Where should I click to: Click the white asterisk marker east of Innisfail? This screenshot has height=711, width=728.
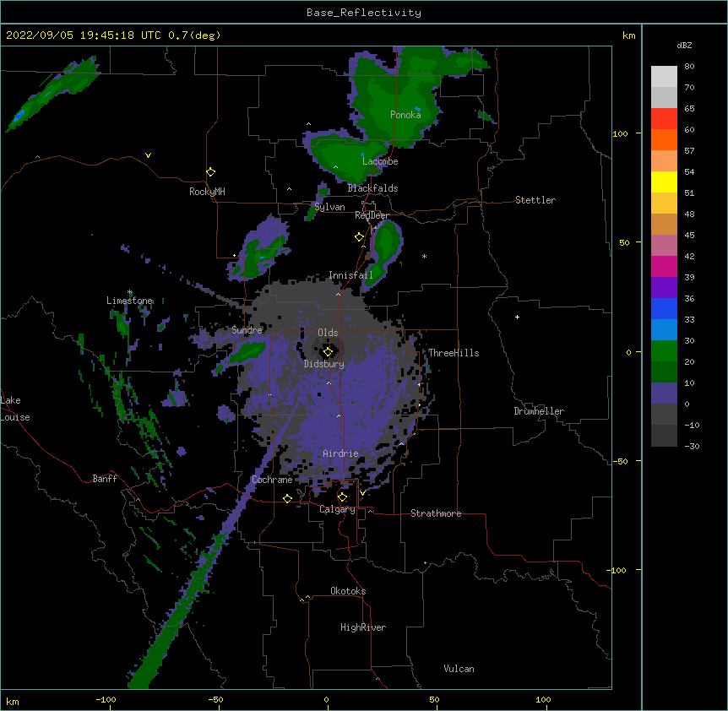click(x=424, y=256)
